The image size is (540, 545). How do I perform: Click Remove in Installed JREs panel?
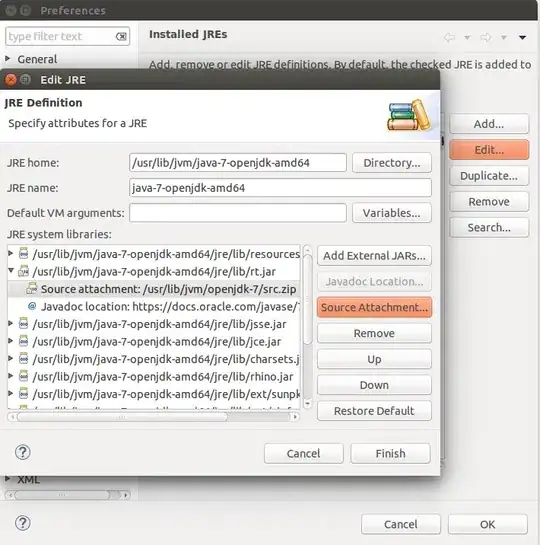point(489,202)
